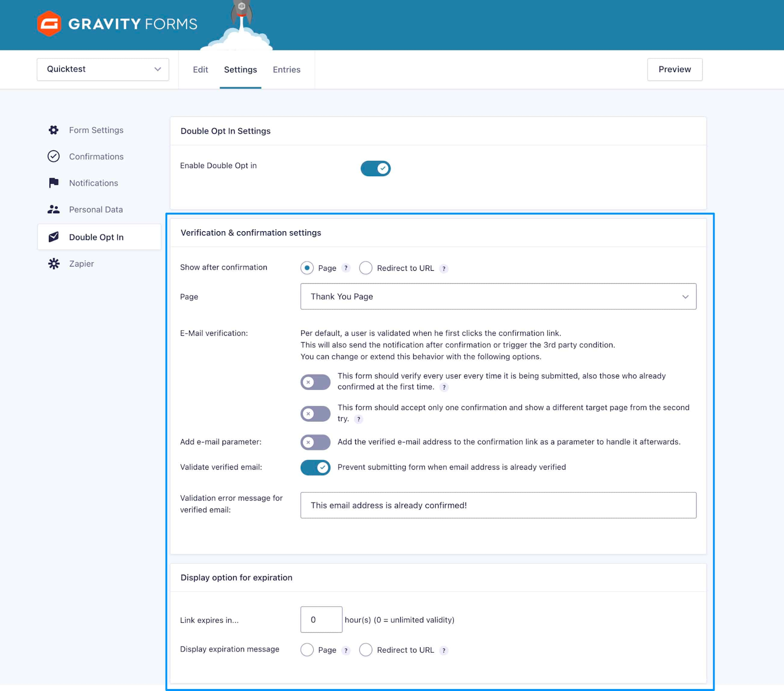Image resolution: width=784 pixels, height=691 pixels.
Task: Open the Thank You Page dropdown
Action: (x=498, y=296)
